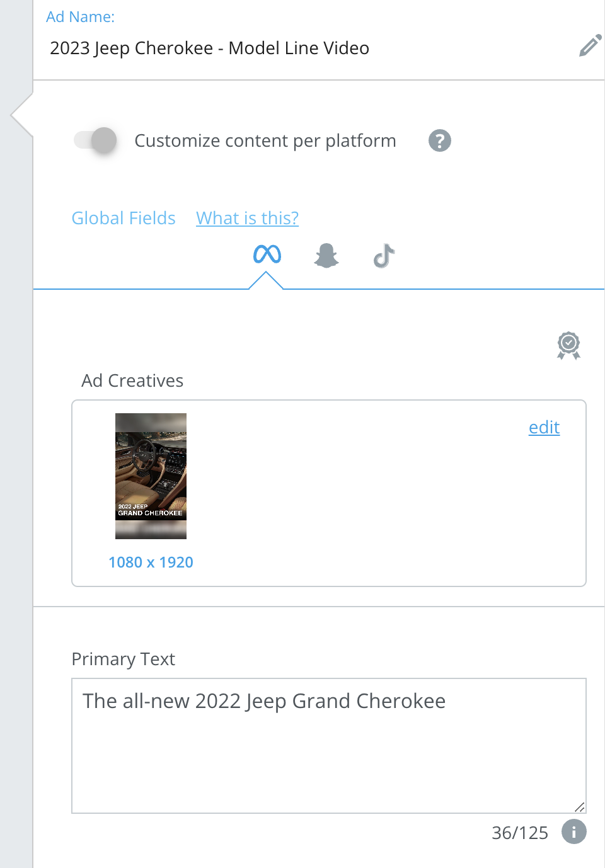Screen dimensions: 605x868
Task: Click the pencil icon to edit the ad name
Action: (x=590, y=47)
